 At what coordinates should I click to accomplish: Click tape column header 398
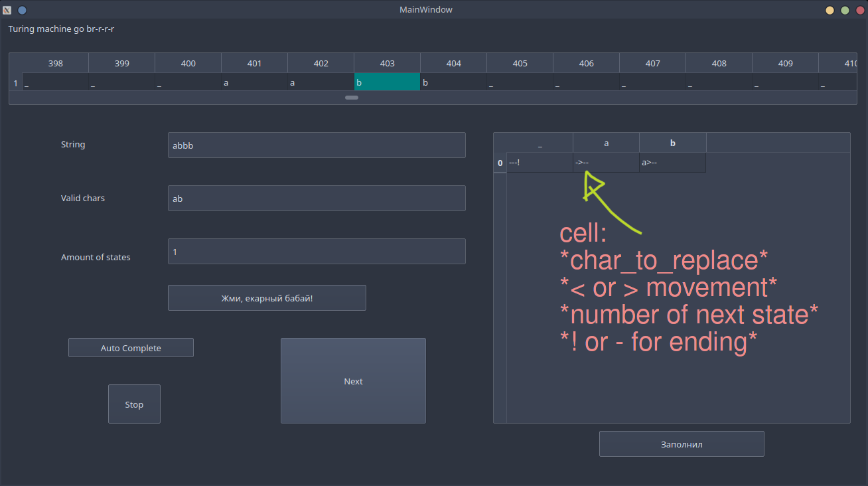(55, 63)
